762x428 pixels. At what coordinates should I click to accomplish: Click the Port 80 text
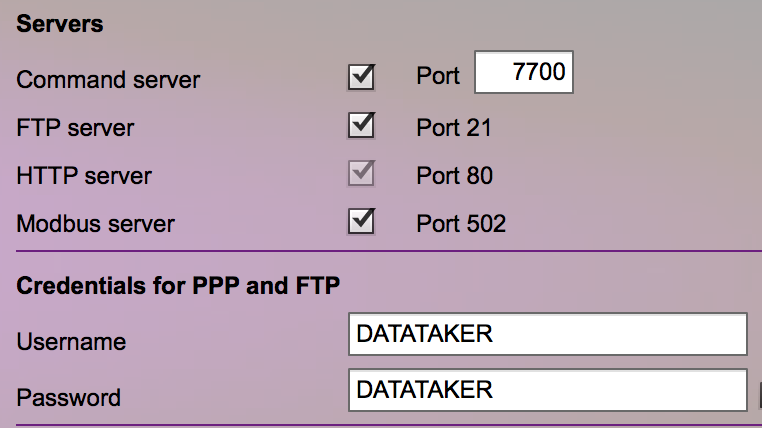point(455,175)
